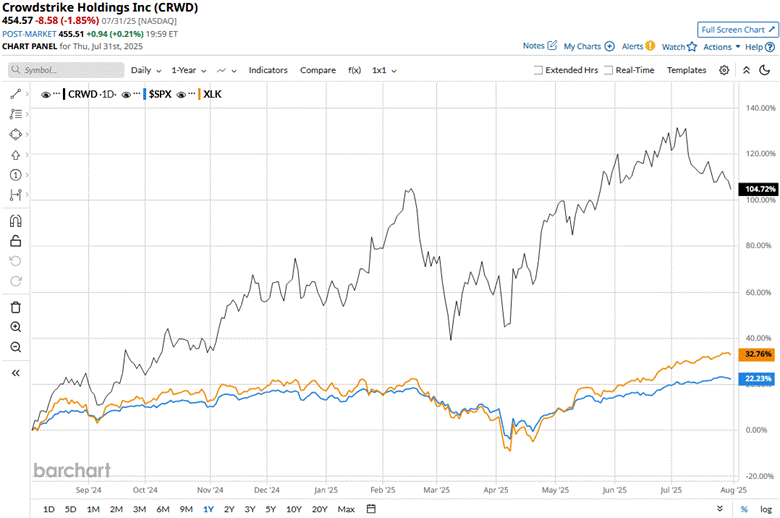Open the Help question mark icon

[770, 47]
